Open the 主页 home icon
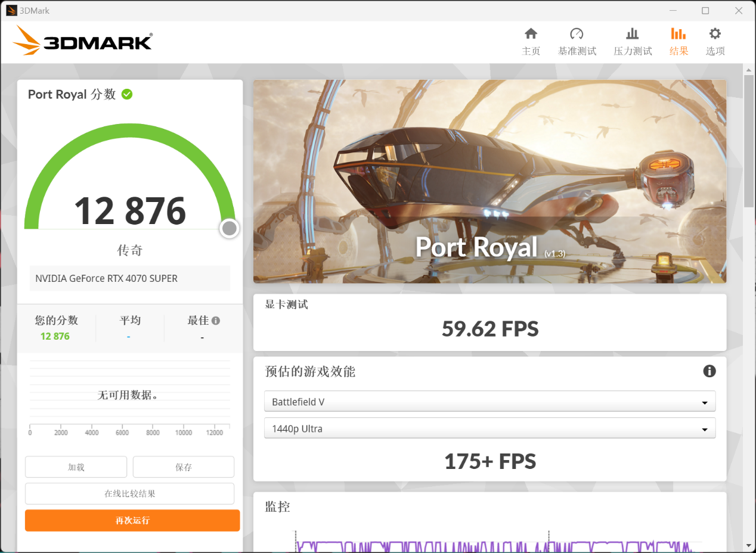Screen dimensions: 756x553 tap(531, 34)
